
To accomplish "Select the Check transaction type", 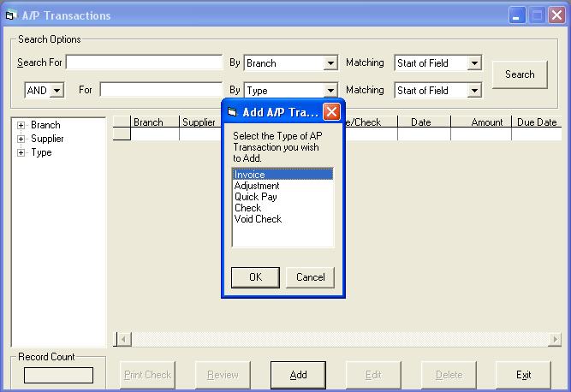I will [247, 208].
